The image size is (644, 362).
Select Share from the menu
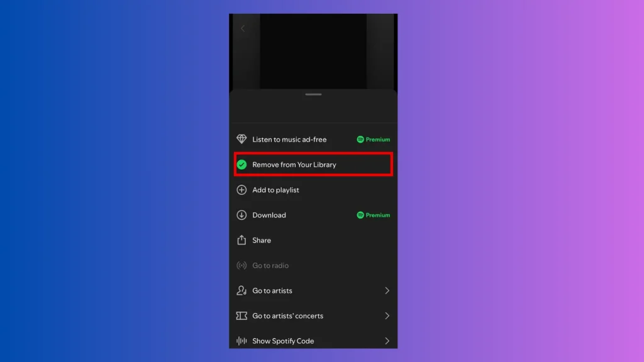(x=262, y=240)
